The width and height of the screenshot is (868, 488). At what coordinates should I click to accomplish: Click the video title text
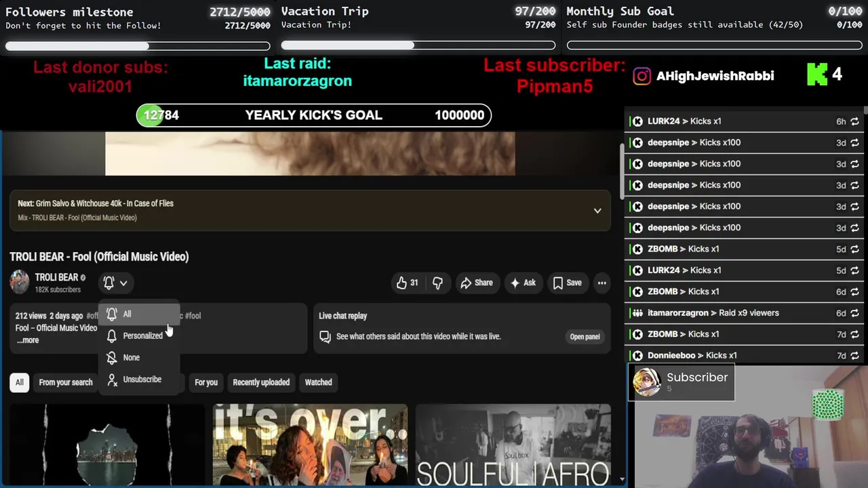99,257
